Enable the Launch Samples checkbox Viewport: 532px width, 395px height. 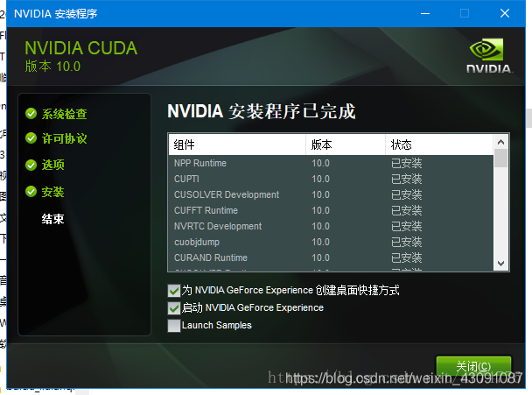tap(174, 326)
